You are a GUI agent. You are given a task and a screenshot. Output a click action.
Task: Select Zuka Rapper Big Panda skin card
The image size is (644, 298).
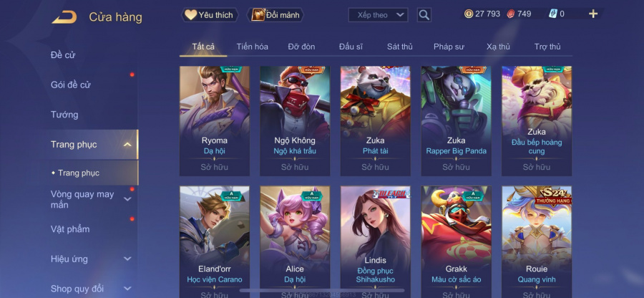pyautogui.click(x=456, y=121)
